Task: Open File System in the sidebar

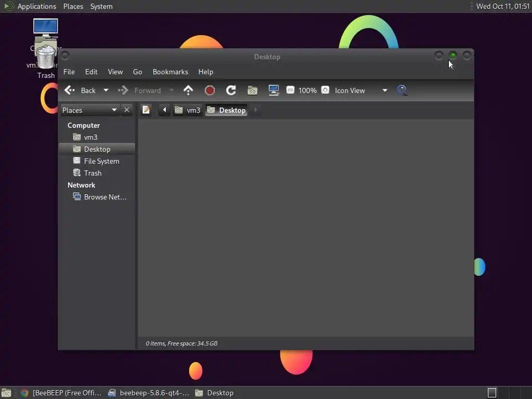Action: coord(97,161)
